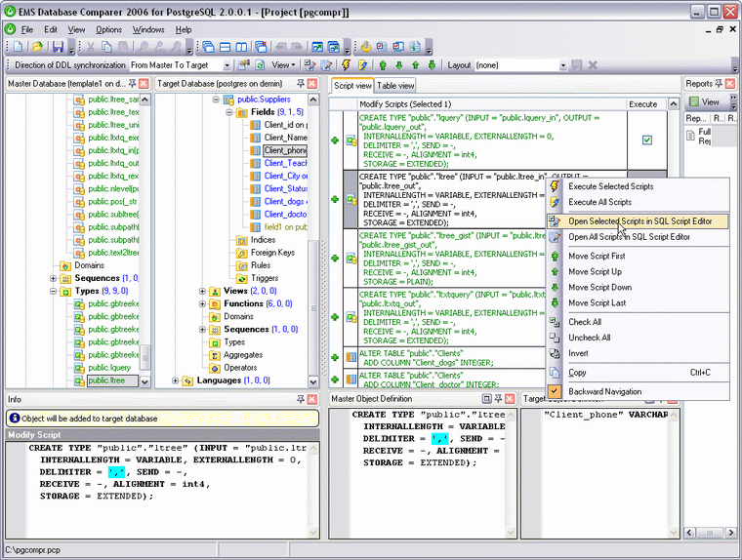Click green plus icon beside lquery CREATE TYPE script
The image size is (742, 560).
[x=335, y=140]
